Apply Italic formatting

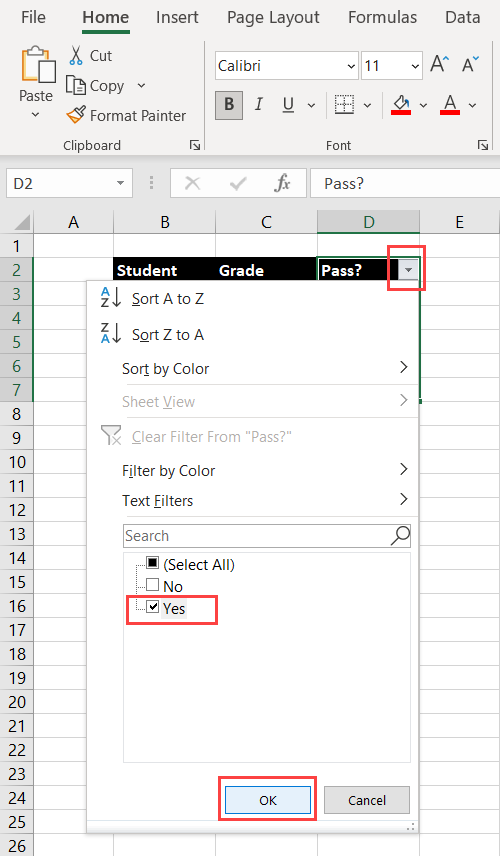(x=259, y=104)
